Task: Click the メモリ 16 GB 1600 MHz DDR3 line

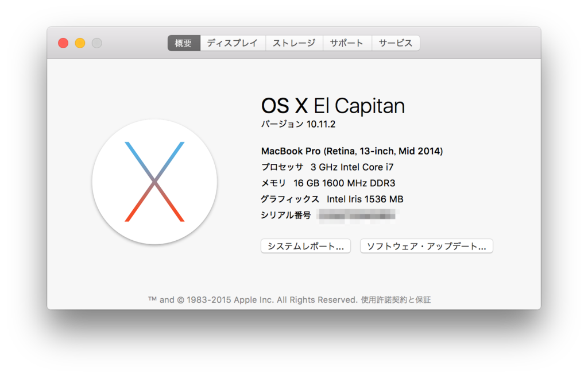Action: click(328, 183)
